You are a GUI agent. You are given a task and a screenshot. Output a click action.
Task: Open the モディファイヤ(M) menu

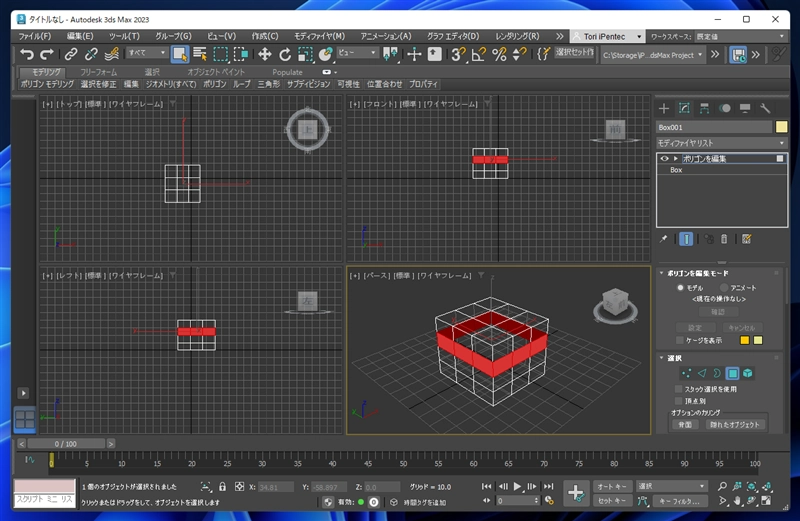point(319,36)
